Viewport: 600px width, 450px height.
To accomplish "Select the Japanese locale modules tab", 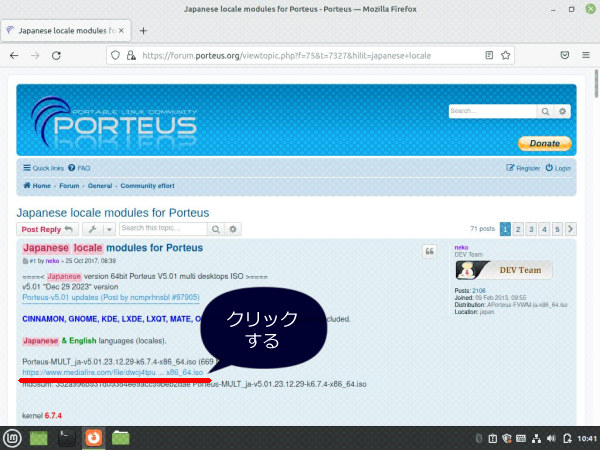I will tap(66, 31).
